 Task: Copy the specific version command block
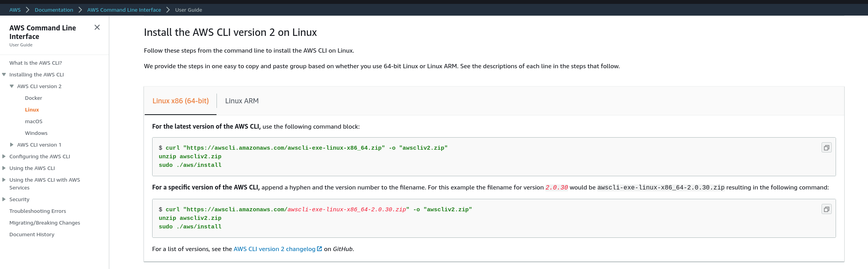tap(826, 209)
